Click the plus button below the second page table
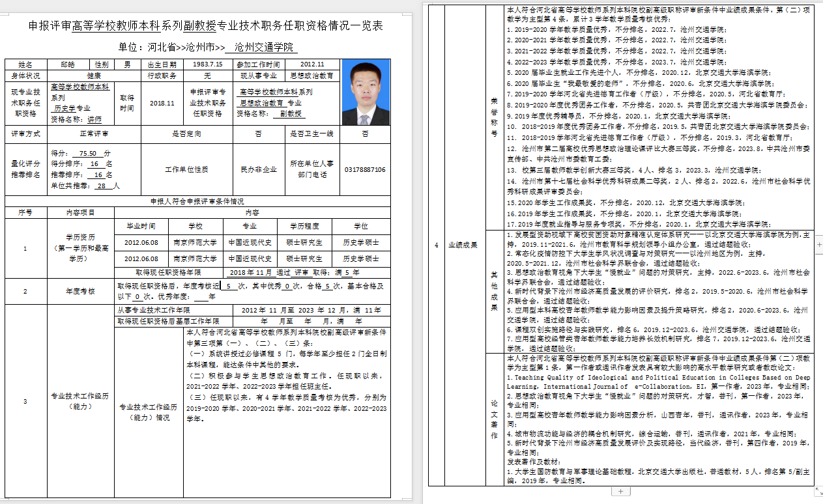Viewport: 823px width, 504px height. [x=620, y=491]
